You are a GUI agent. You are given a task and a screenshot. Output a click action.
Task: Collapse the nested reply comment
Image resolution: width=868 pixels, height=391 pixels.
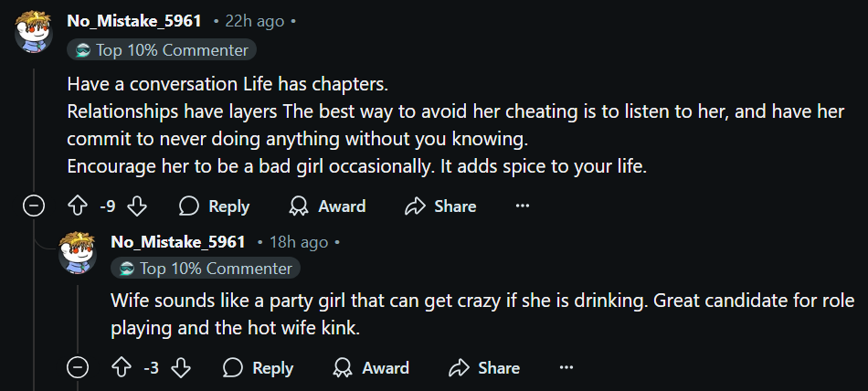[78, 368]
